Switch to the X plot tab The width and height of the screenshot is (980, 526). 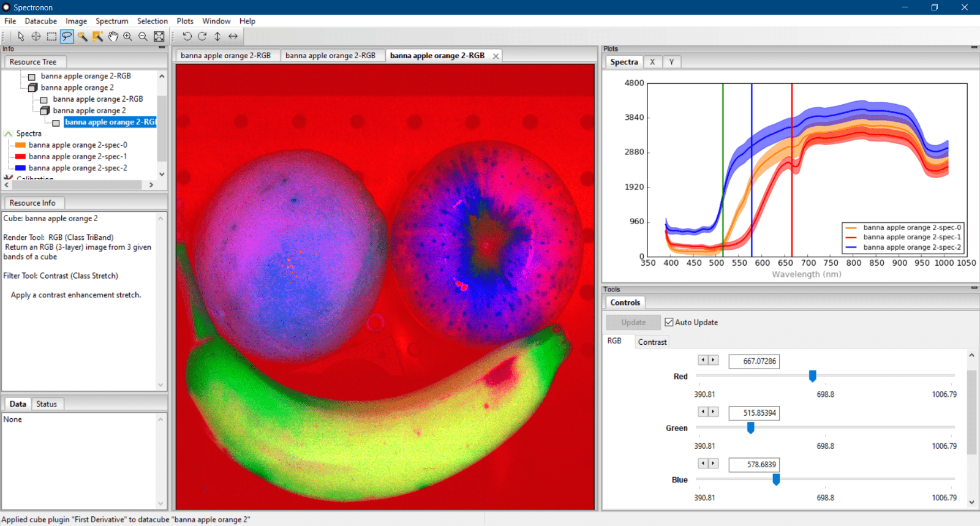click(x=652, y=62)
